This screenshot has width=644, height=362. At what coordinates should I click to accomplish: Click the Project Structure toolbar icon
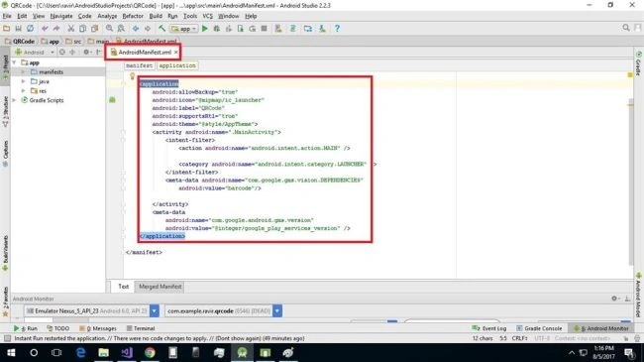click(307, 29)
